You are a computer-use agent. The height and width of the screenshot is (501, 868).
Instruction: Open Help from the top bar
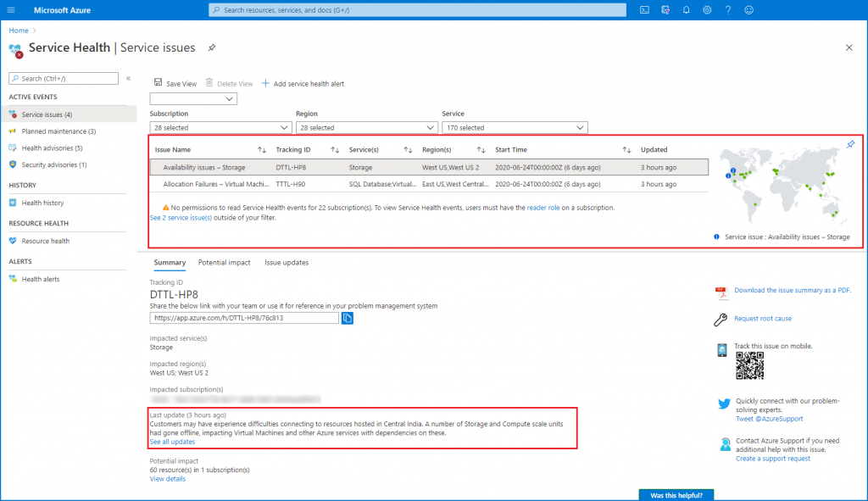pos(728,9)
